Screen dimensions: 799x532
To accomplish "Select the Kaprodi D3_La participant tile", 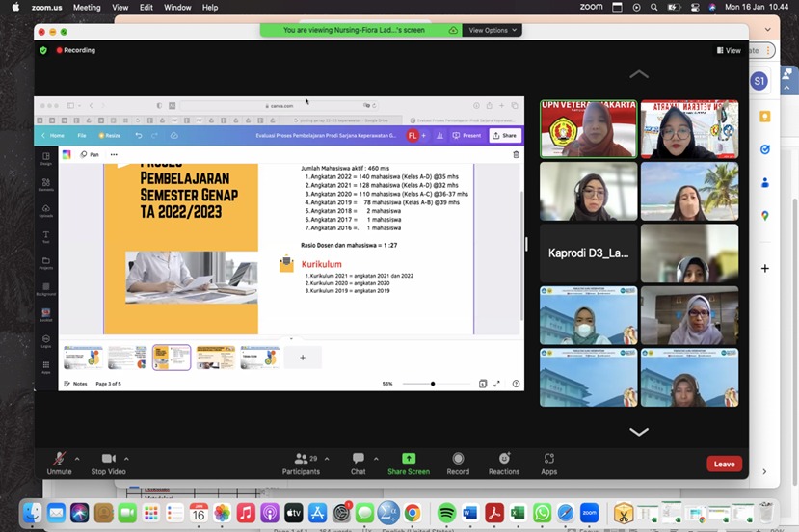I will pyautogui.click(x=588, y=253).
